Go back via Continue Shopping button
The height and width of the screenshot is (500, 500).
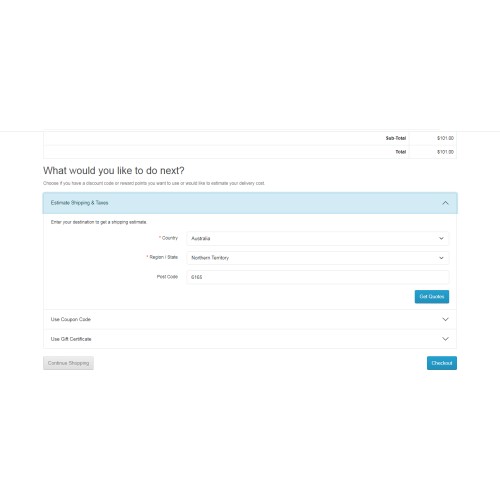click(x=68, y=363)
